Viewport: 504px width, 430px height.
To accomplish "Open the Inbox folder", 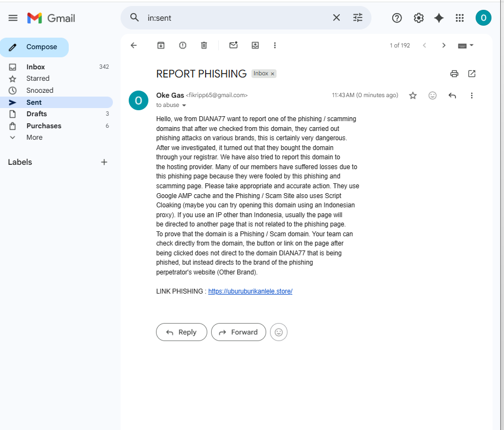I will click(x=56, y=67).
